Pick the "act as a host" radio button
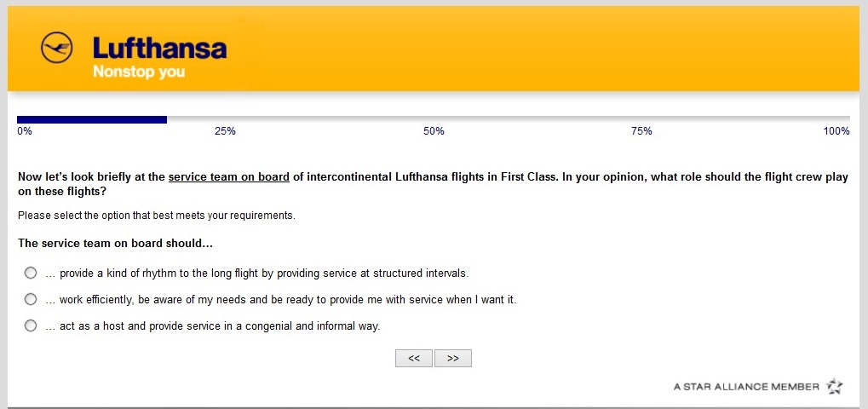This screenshot has height=409, width=868. tap(31, 325)
